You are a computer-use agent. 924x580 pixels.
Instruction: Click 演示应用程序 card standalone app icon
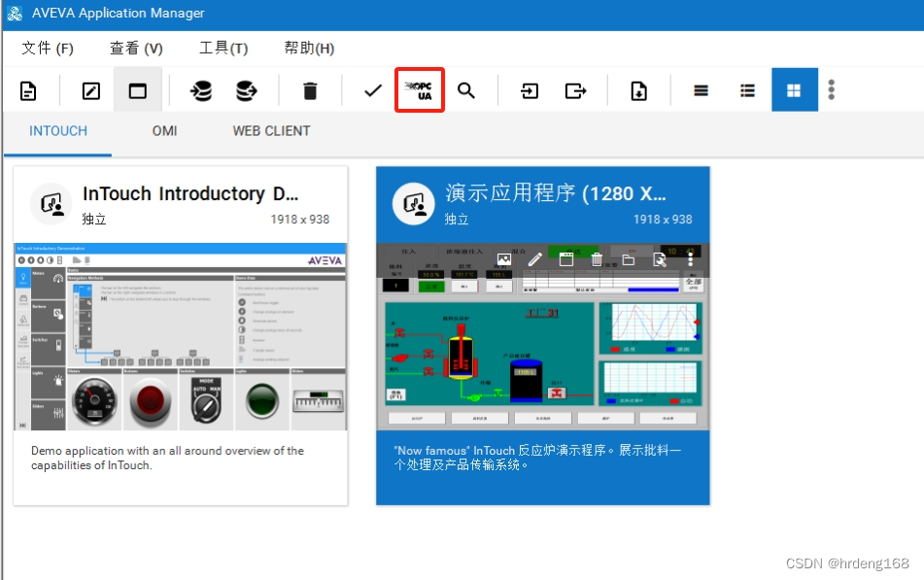414,204
